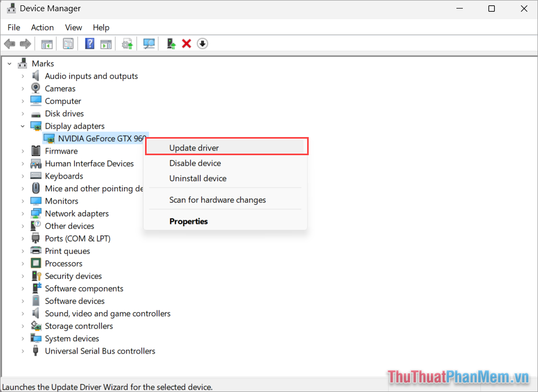The width and height of the screenshot is (538, 392).
Task: Open Properties via the toolbar icon
Action: coord(68,43)
